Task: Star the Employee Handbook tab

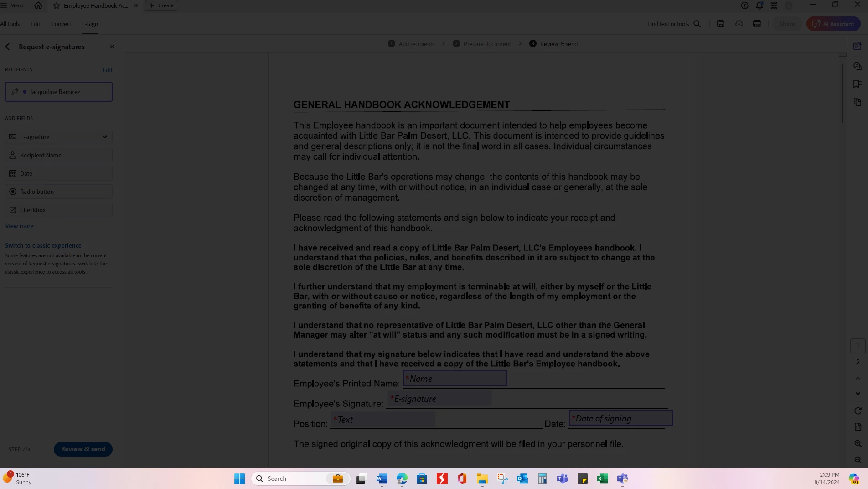Action: tap(57, 5)
